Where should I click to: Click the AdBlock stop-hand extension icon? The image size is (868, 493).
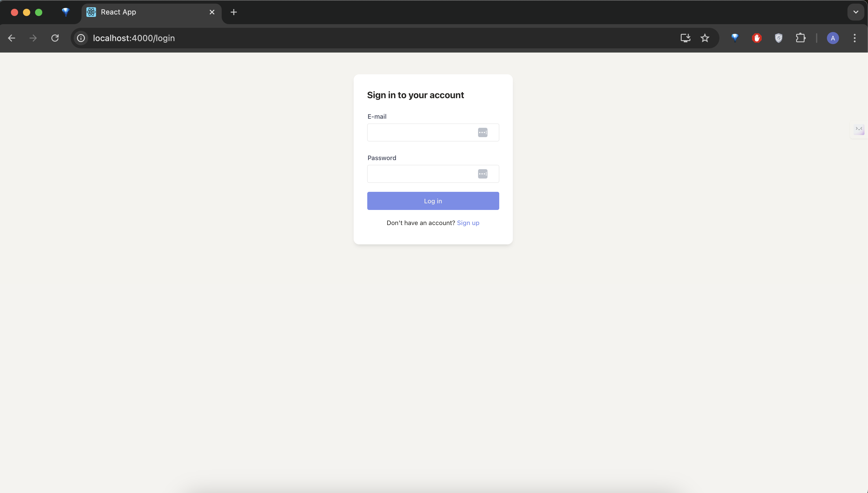[x=757, y=38]
